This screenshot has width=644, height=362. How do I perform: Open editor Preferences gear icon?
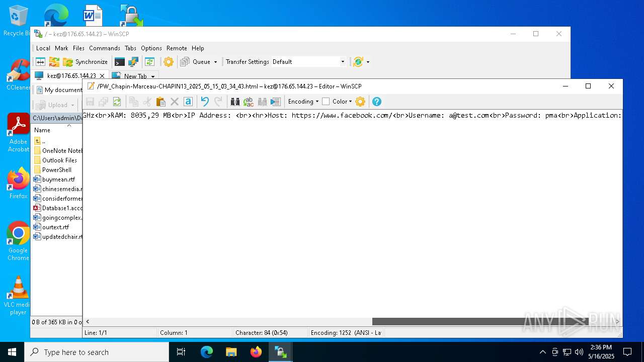tap(360, 102)
